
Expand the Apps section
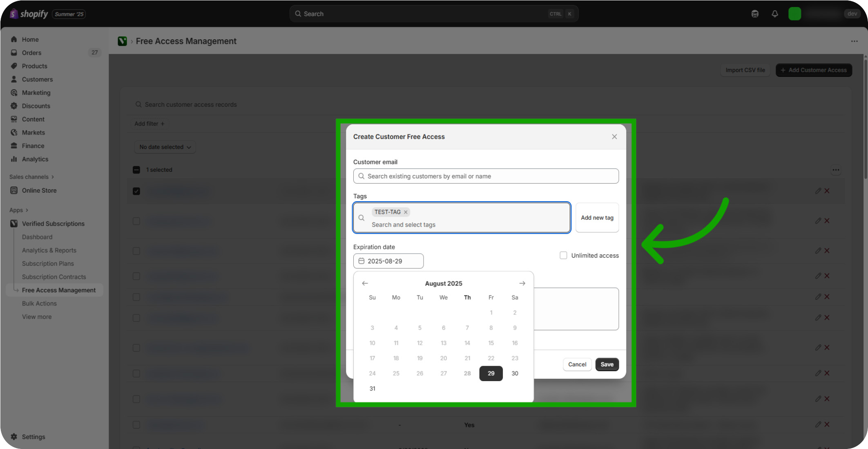(x=19, y=210)
